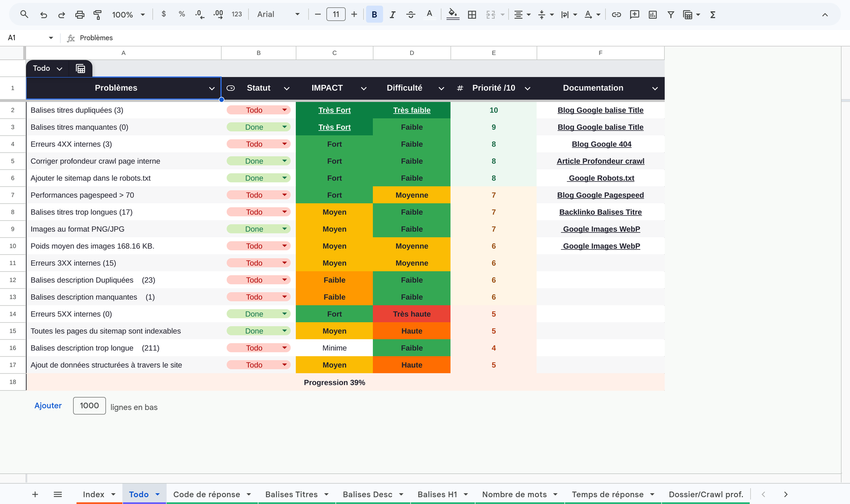Image resolution: width=850 pixels, height=504 pixels.
Task: Collapse the toolbar with chevron up
Action: tap(825, 15)
